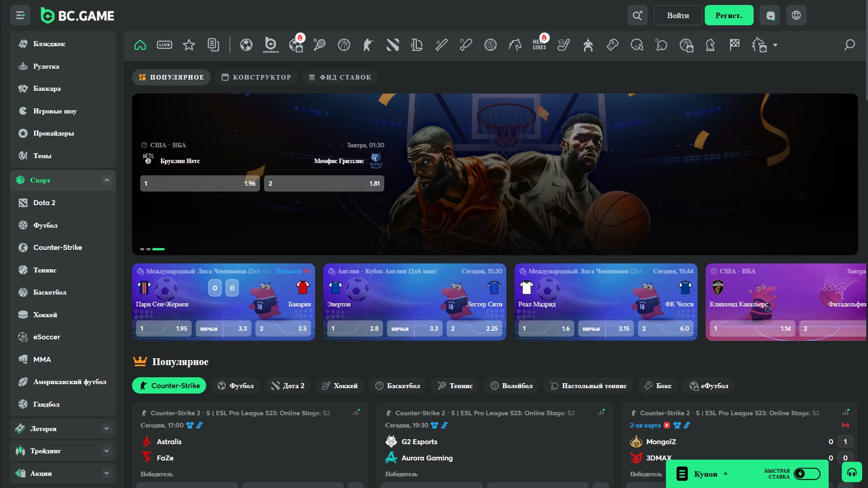
Task: Go to the first banner slide dot
Action: (x=142, y=249)
